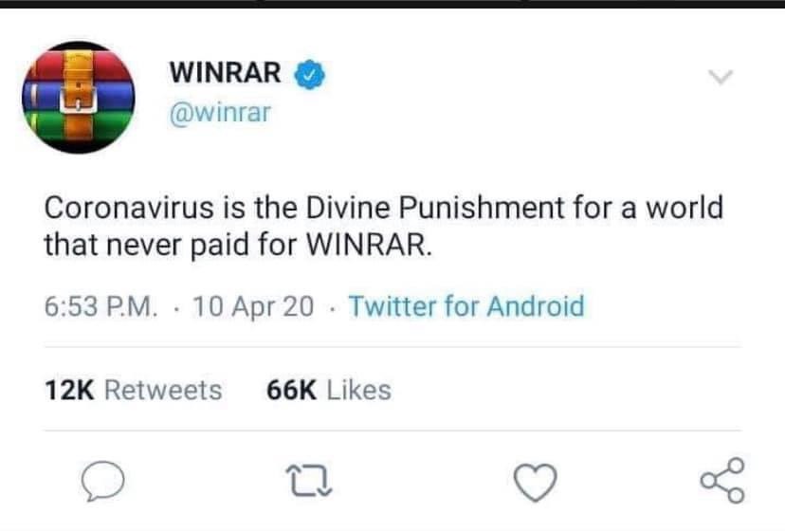Viewport: 785px width, 532px height.
Task: Like the tweet with the heart icon
Action: click(x=536, y=482)
